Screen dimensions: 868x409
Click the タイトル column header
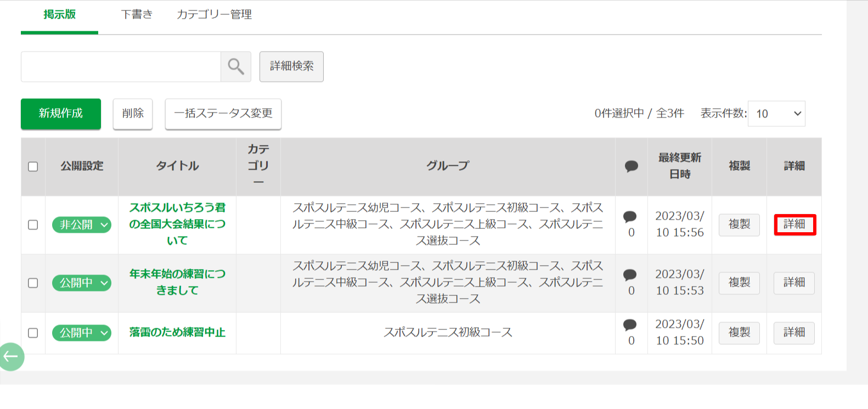(177, 166)
